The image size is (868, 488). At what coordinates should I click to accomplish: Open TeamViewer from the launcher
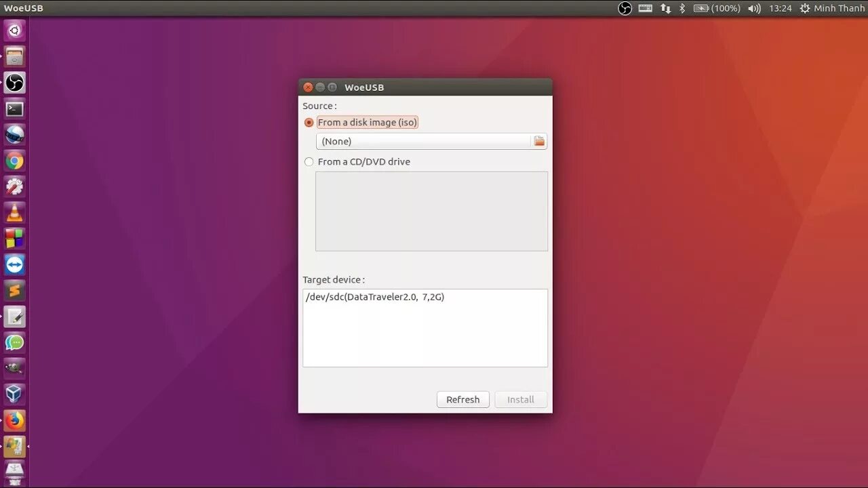click(x=14, y=265)
